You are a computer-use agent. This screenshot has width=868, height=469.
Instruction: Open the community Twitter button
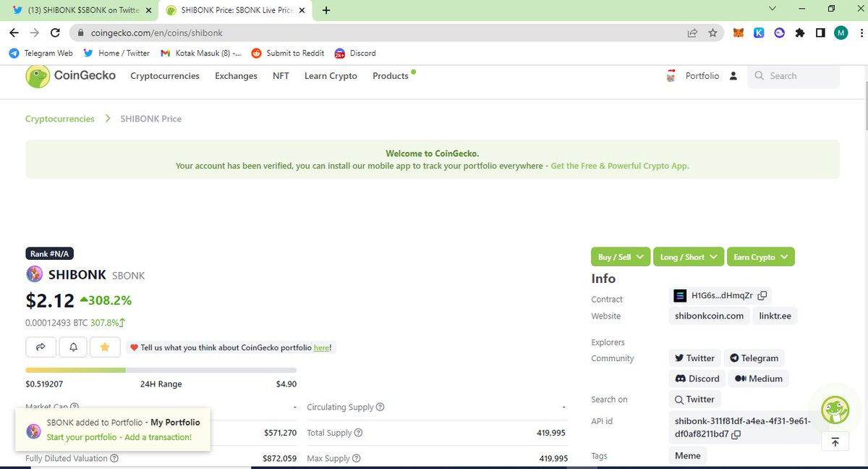point(694,358)
